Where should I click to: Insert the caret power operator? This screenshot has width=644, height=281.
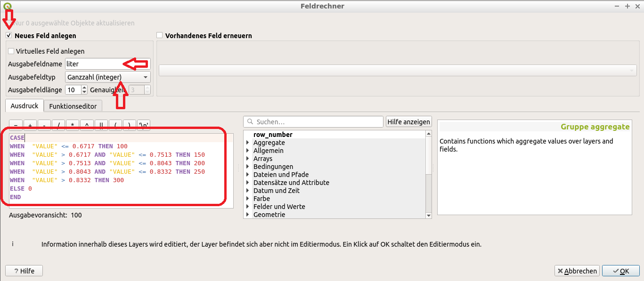pyautogui.click(x=87, y=125)
